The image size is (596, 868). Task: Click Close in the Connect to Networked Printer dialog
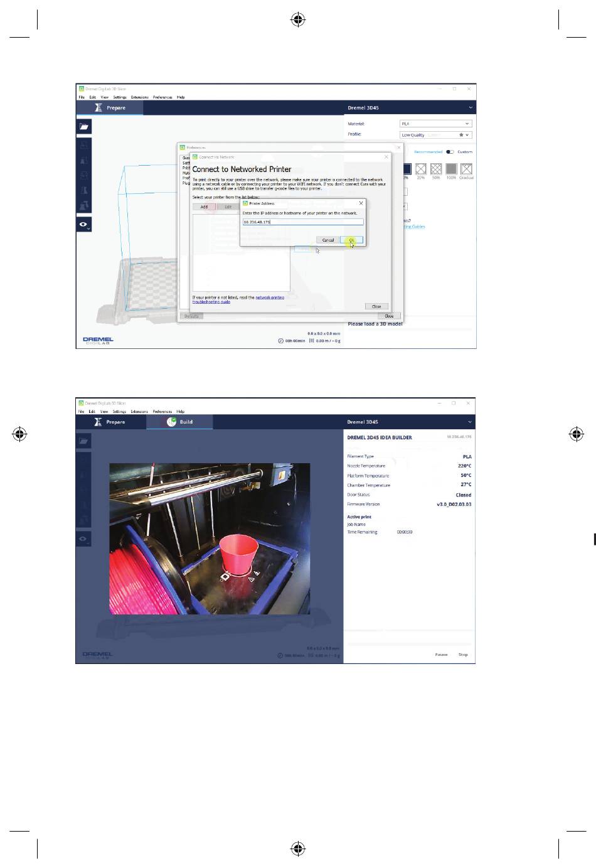point(376,306)
